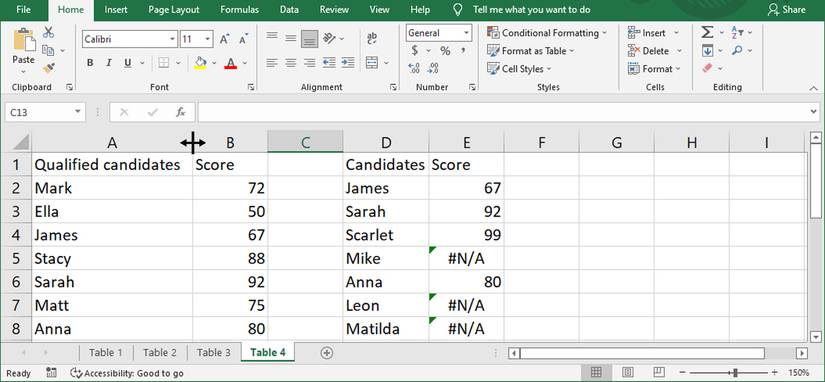Image resolution: width=825 pixels, height=382 pixels.
Task: Click the Name Box showing C13
Action: click(x=45, y=112)
